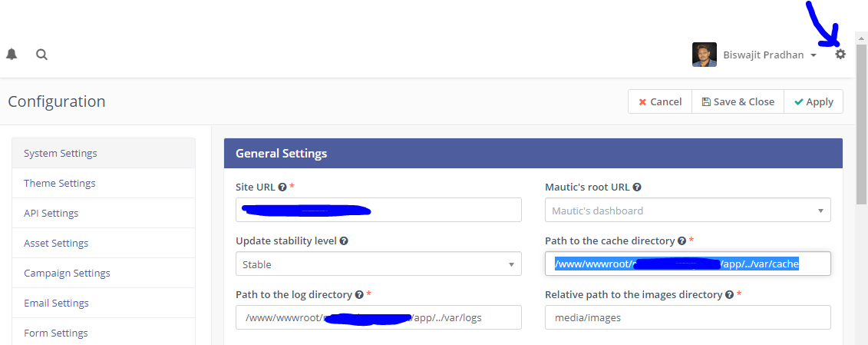Click the search magnifier icon
The width and height of the screenshot is (868, 345).
click(41, 55)
